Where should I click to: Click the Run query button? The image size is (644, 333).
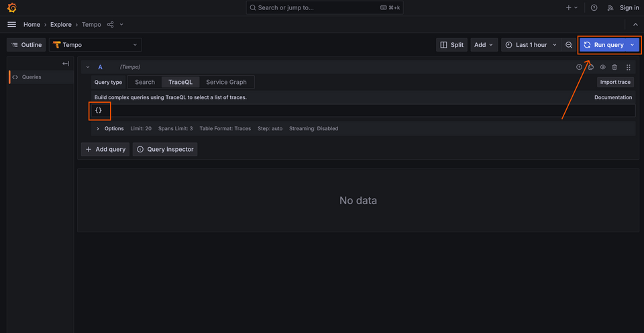604,45
